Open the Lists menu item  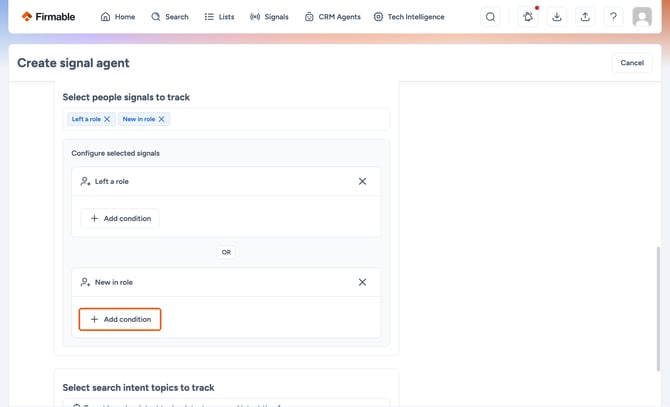pos(219,17)
